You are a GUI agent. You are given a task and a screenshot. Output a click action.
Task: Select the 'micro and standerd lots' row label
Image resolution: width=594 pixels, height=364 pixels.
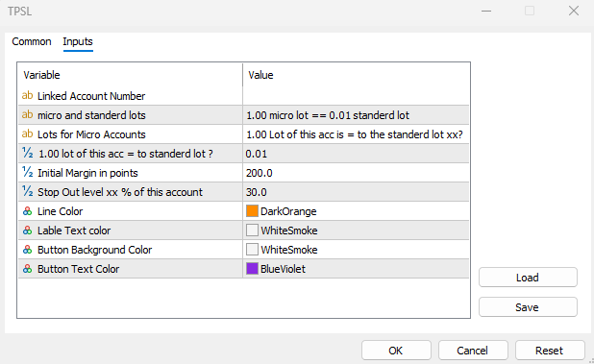pyautogui.click(x=91, y=115)
